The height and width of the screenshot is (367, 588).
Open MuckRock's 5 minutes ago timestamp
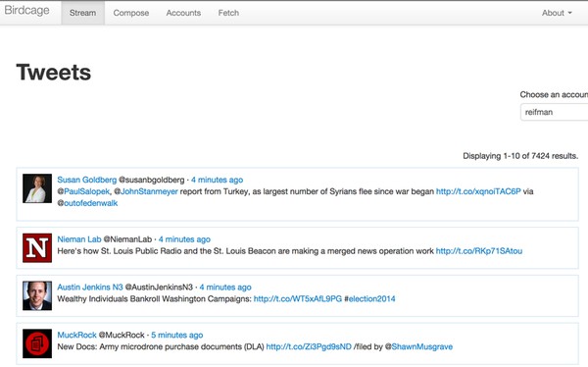tap(177, 335)
